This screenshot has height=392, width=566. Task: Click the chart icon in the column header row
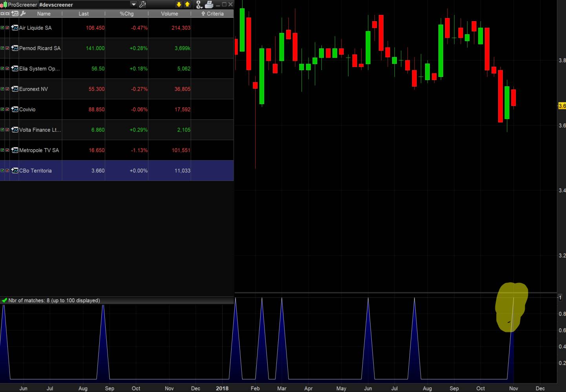point(15,14)
